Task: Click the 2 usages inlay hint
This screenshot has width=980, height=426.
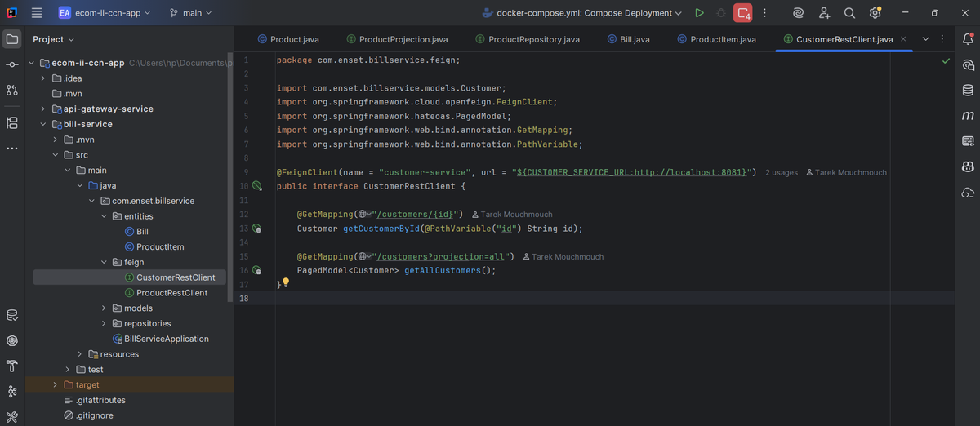Action: 781,173
